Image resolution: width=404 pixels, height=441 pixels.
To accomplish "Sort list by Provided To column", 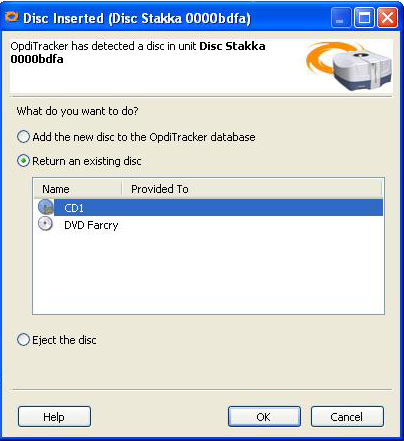I will click(x=252, y=189).
